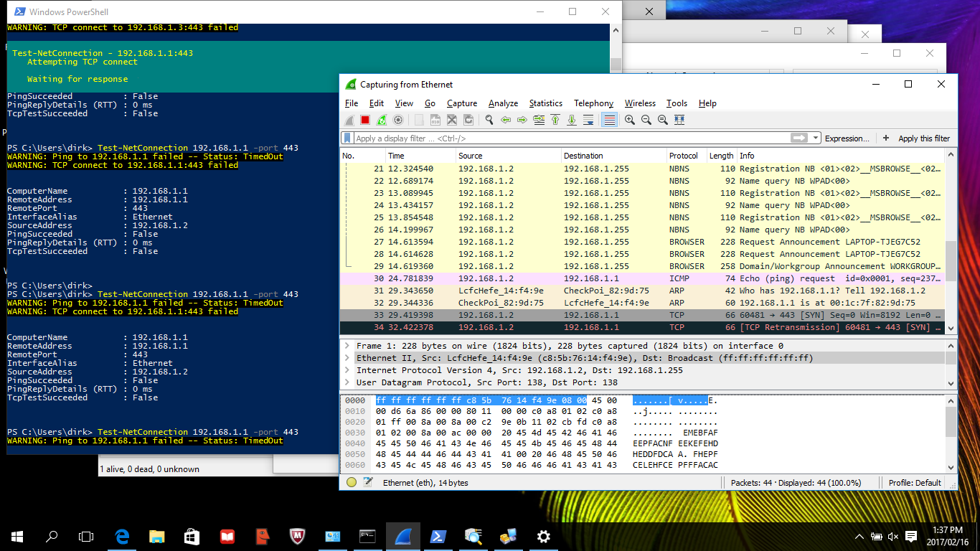
Task: Expand the Ethernet II details row
Action: tap(347, 358)
